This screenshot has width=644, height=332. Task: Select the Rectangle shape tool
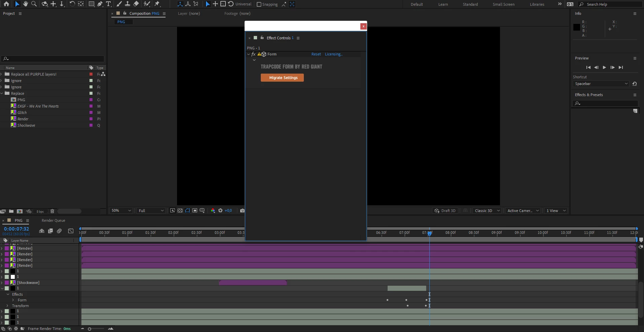click(x=91, y=4)
